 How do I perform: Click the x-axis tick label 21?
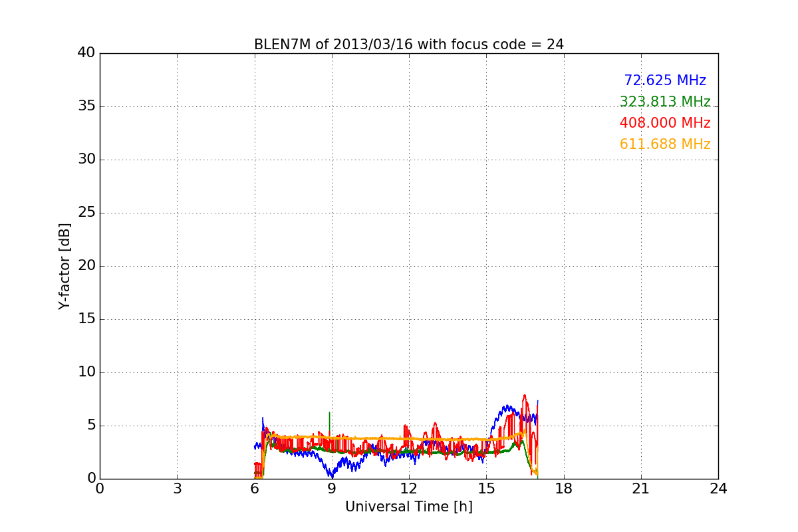641,488
